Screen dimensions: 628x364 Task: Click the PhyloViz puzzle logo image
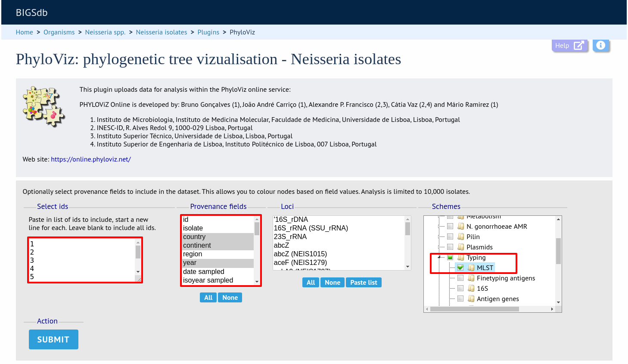click(x=44, y=106)
